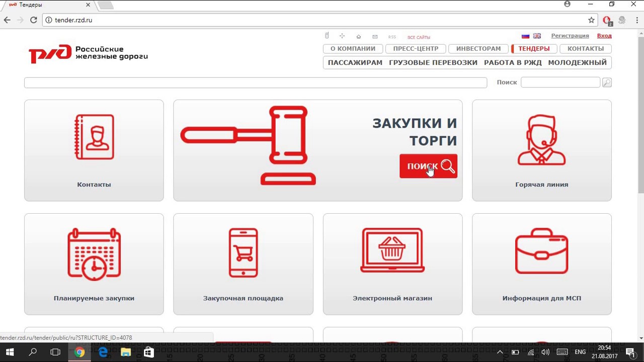The width and height of the screenshot is (644, 362).
Task: Open Chrome from the Windows taskbar
Action: 79,352
